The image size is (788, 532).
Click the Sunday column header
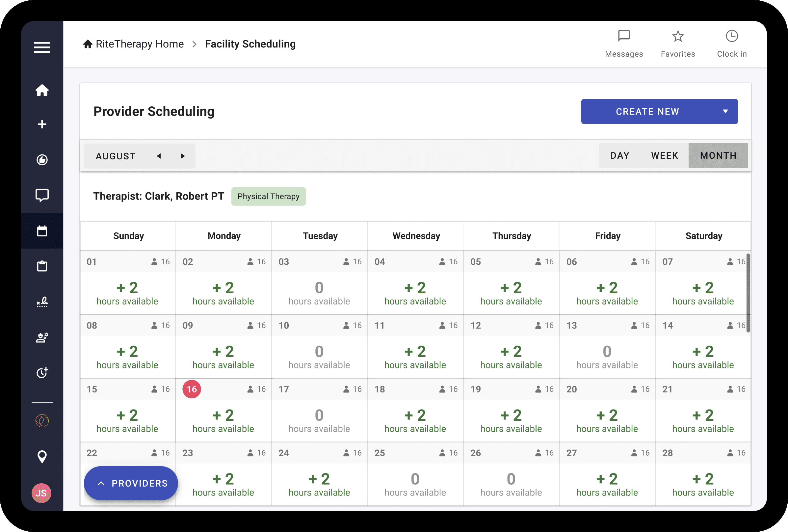(128, 236)
